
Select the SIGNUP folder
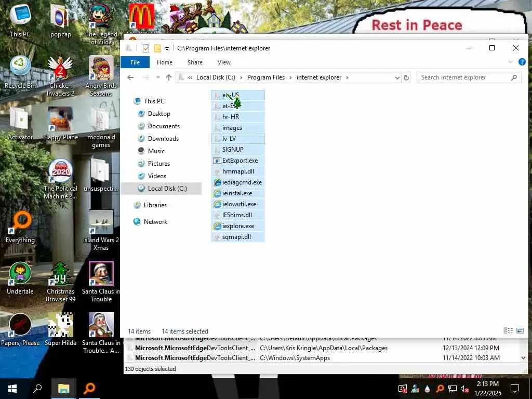click(238, 150)
